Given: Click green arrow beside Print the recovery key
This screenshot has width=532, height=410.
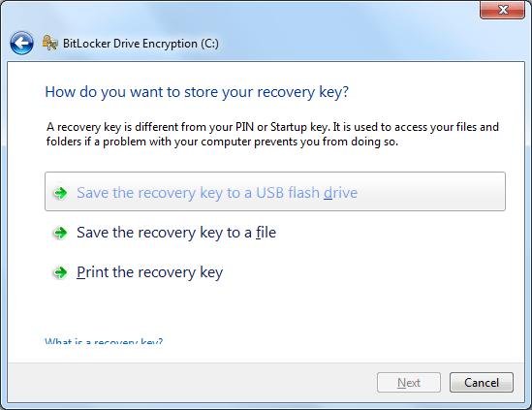Looking at the screenshot, I should click(61, 272).
